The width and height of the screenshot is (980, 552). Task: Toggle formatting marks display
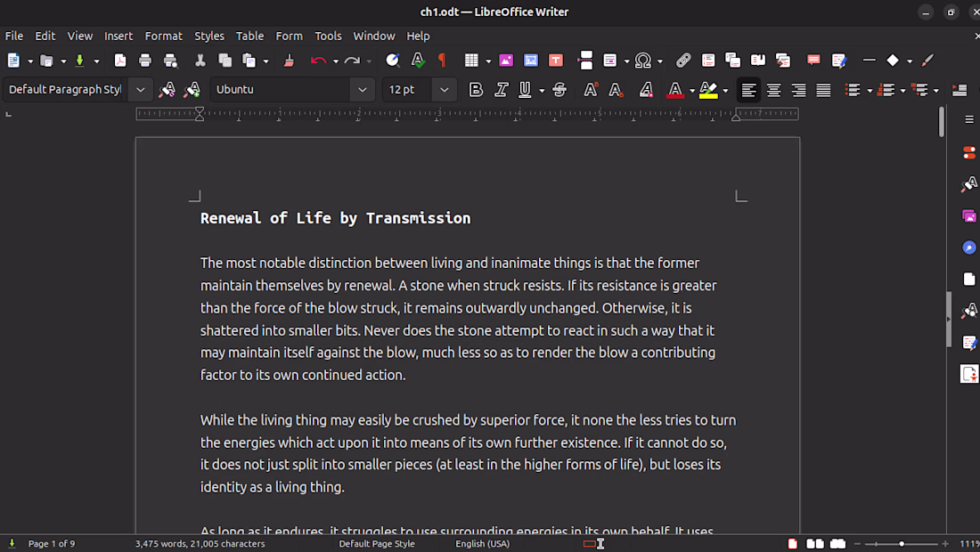click(x=442, y=61)
